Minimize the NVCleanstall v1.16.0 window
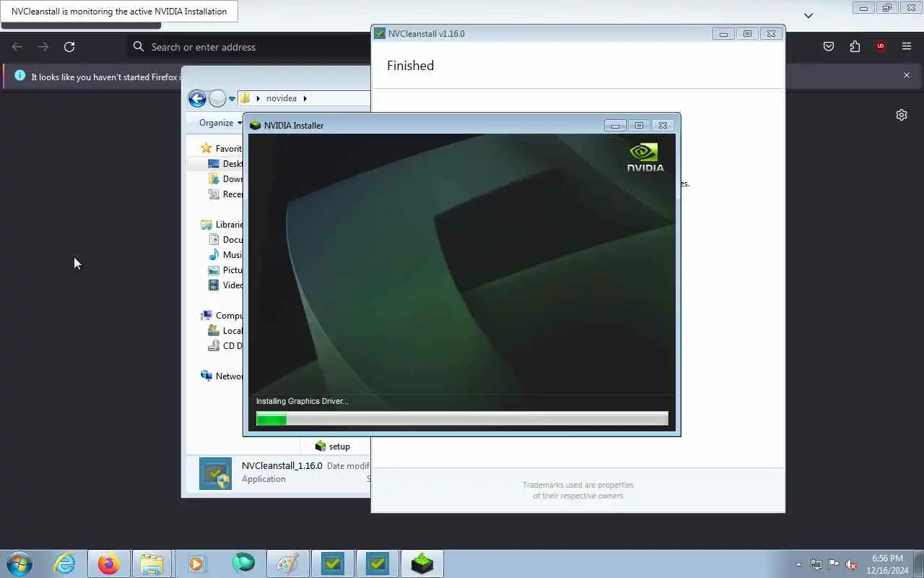The width and height of the screenshot is (924, 578). click(723, 34)
